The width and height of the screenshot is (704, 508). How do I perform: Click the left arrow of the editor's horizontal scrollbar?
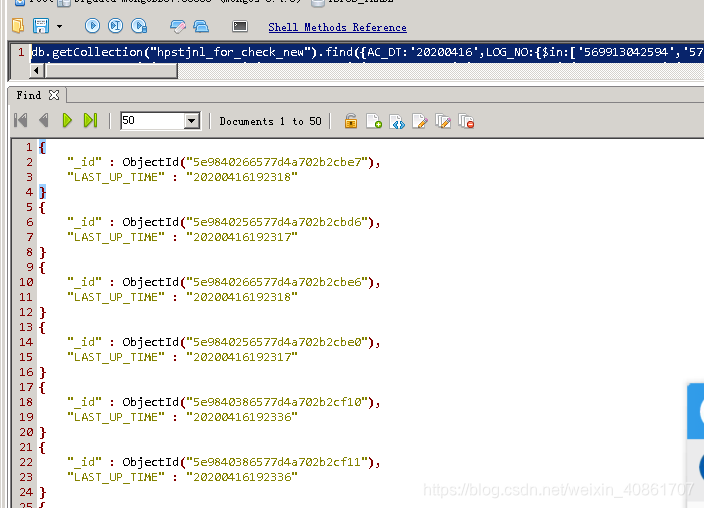pyautogui.click(x=37, y=71)
